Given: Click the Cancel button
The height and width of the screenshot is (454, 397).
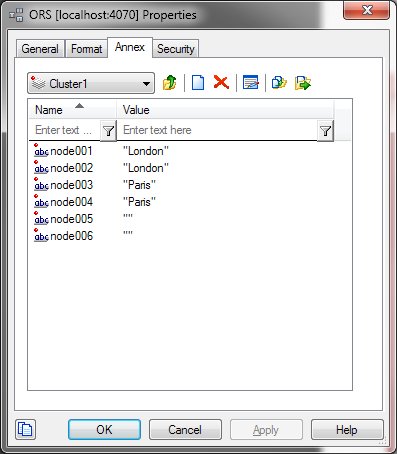Looking at the screenshot, I should point(185,429).
